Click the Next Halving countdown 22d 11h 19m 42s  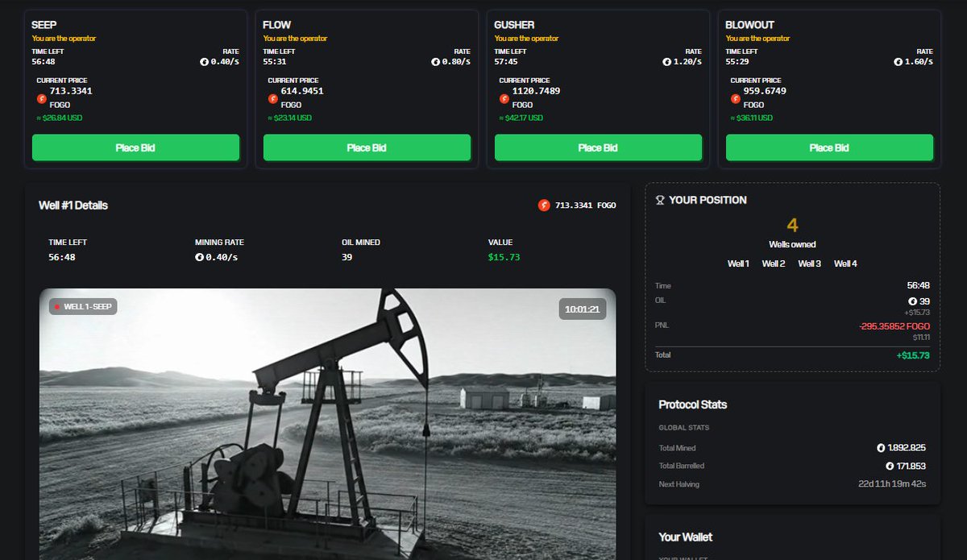pyautogui.click(x=892, y=484)
